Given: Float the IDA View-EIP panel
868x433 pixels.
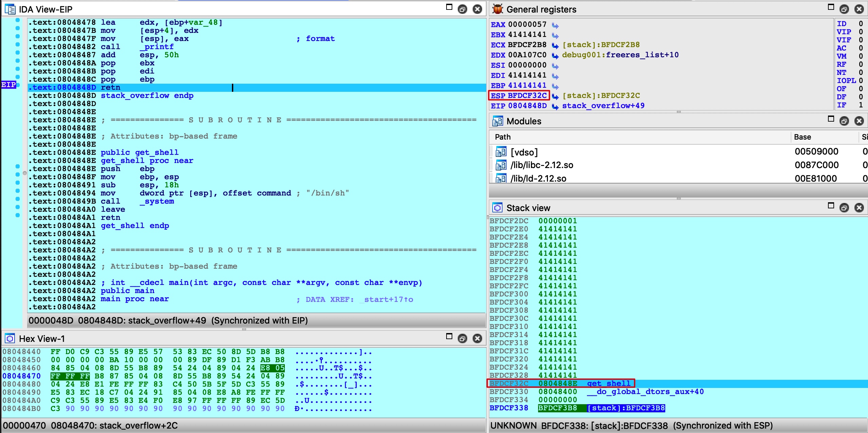Looking at the screenshot, I should point(462,9).
